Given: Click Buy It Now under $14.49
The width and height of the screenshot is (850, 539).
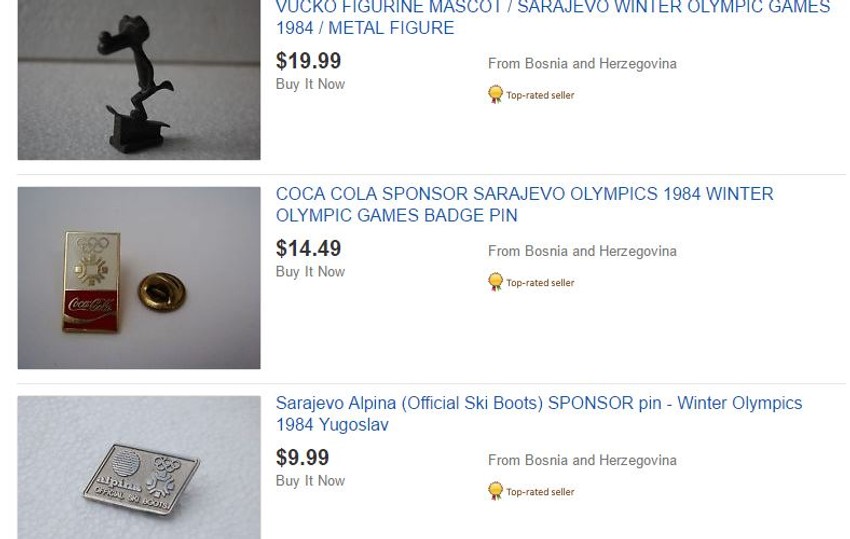Looking at the screenshot, I should 310,271.
